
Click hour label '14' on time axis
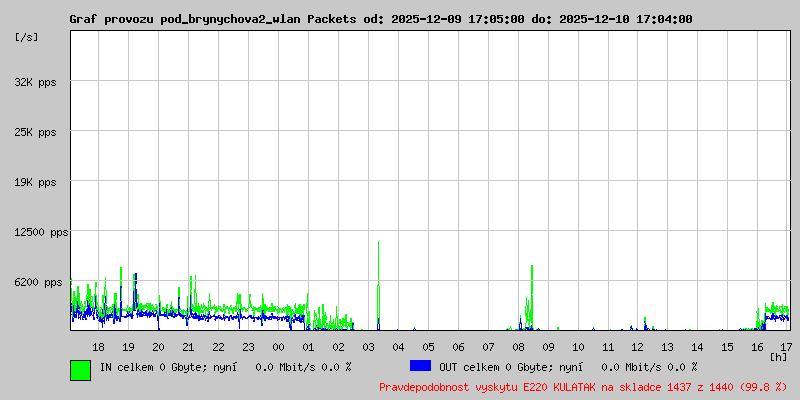pyautogui.click(x=698, y=347)
